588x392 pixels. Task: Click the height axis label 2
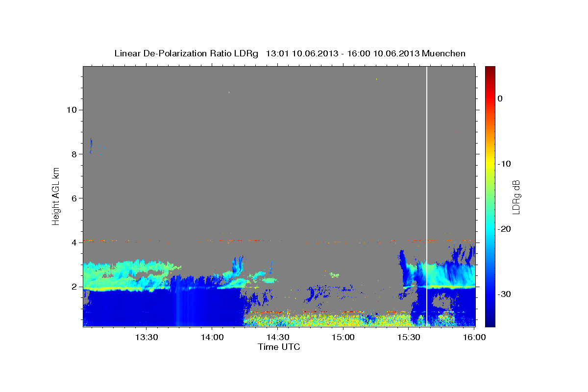coord(73,287)
